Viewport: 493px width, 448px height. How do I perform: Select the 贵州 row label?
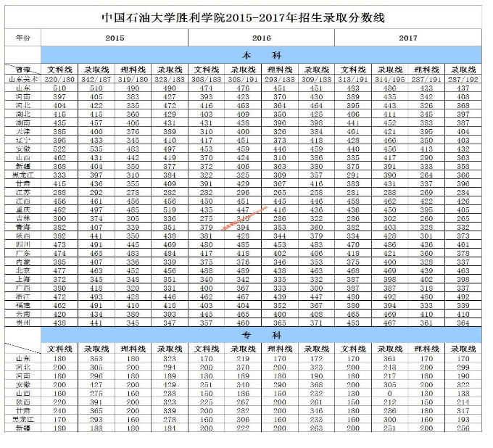22,323
